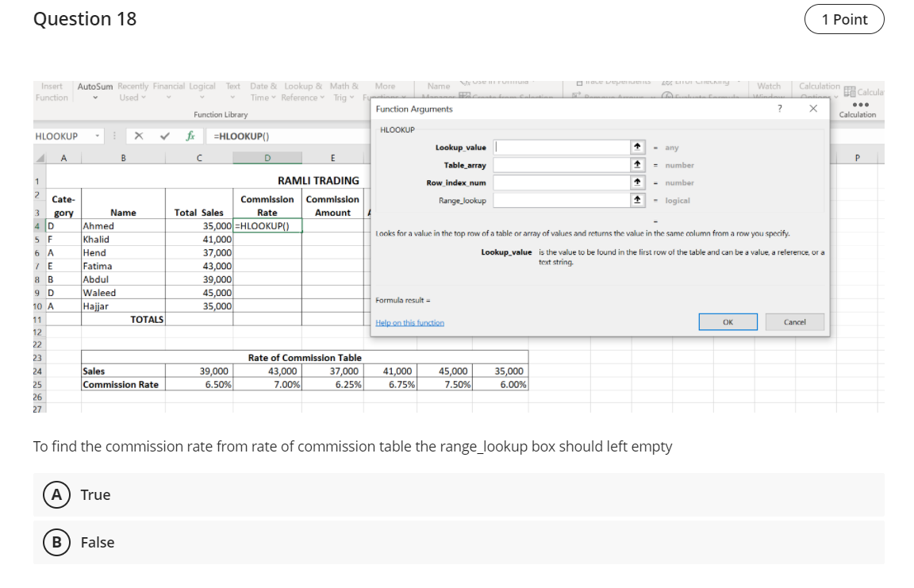Click the cancel X icon in formula bar
This screenshot has height=588, width=914.
pos(139,136)
